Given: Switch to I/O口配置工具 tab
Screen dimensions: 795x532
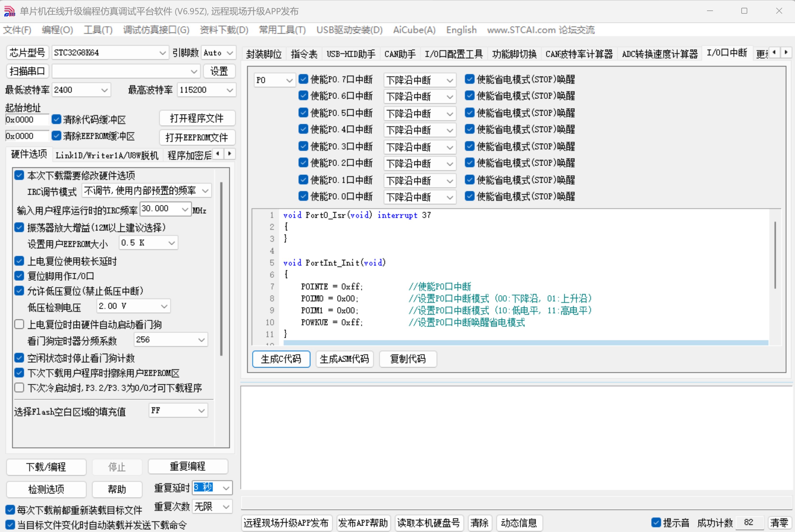Looking at the screenshot, I should click(454, 54).
